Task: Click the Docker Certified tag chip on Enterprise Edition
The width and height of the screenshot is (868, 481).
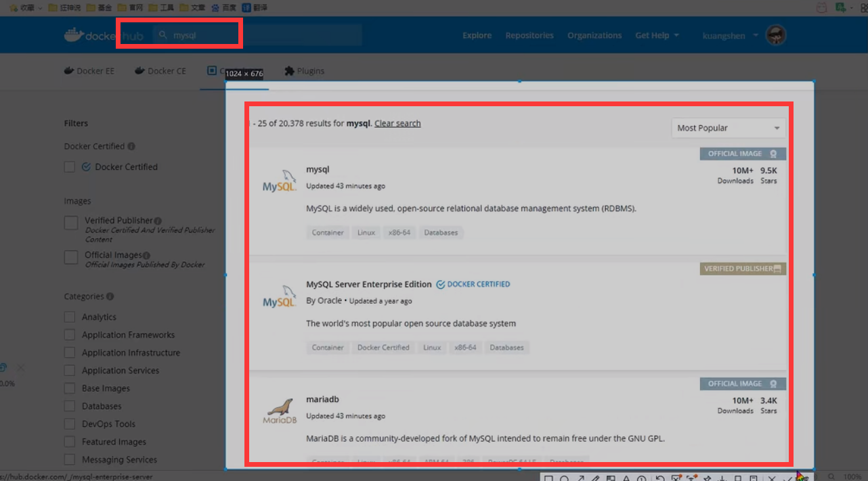Action: point(383,348)
